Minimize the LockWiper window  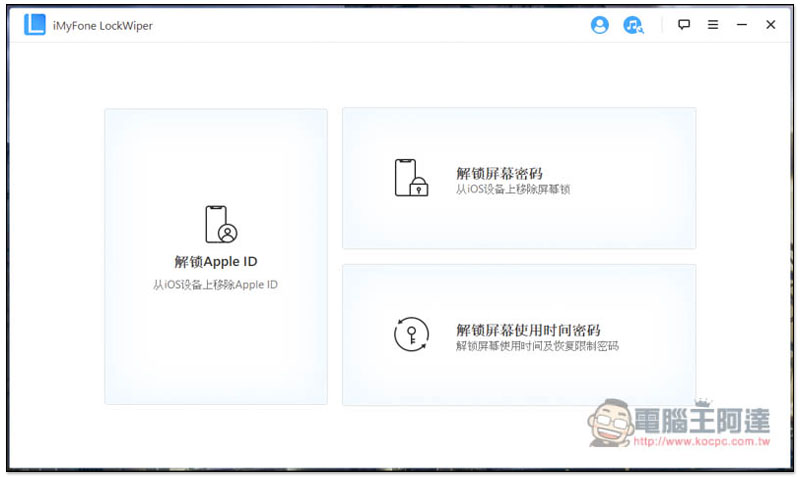pyautogui.click(x=742, y=24)
